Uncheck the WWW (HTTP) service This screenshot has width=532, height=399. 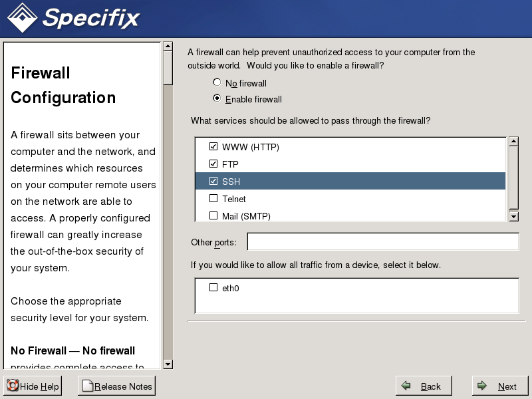(213, 146)
